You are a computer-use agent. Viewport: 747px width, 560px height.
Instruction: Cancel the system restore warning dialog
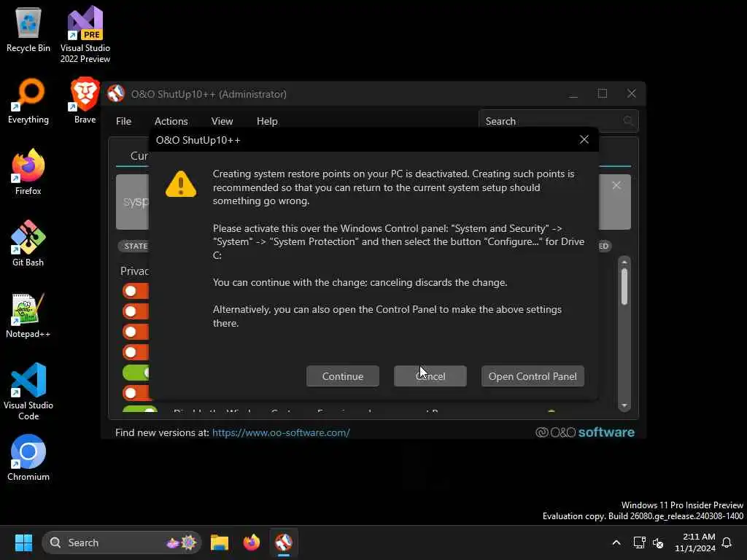tap(430, 376)
